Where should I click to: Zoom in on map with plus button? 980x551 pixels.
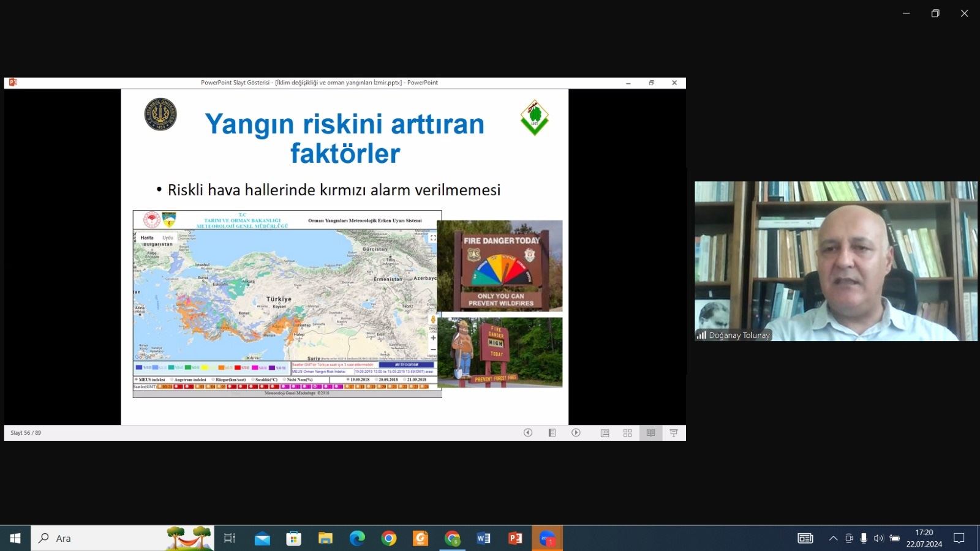pos(433,338)
